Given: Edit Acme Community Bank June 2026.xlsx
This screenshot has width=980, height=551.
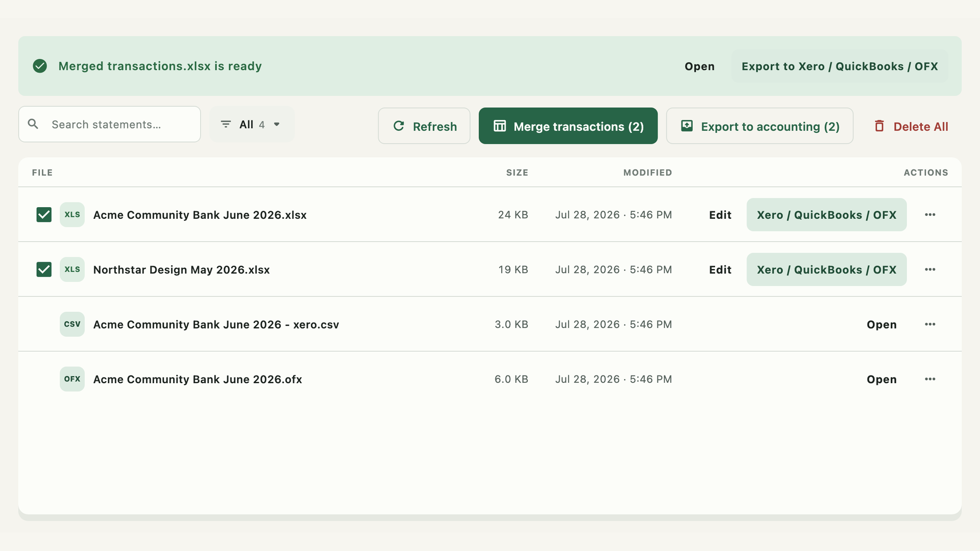Looking at the screenshot, I should (720, 215).
